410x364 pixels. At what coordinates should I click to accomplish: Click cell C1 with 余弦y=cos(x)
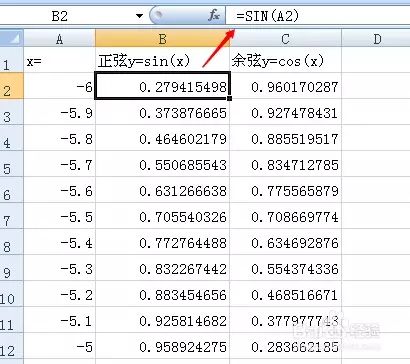(x=285, y=60)
